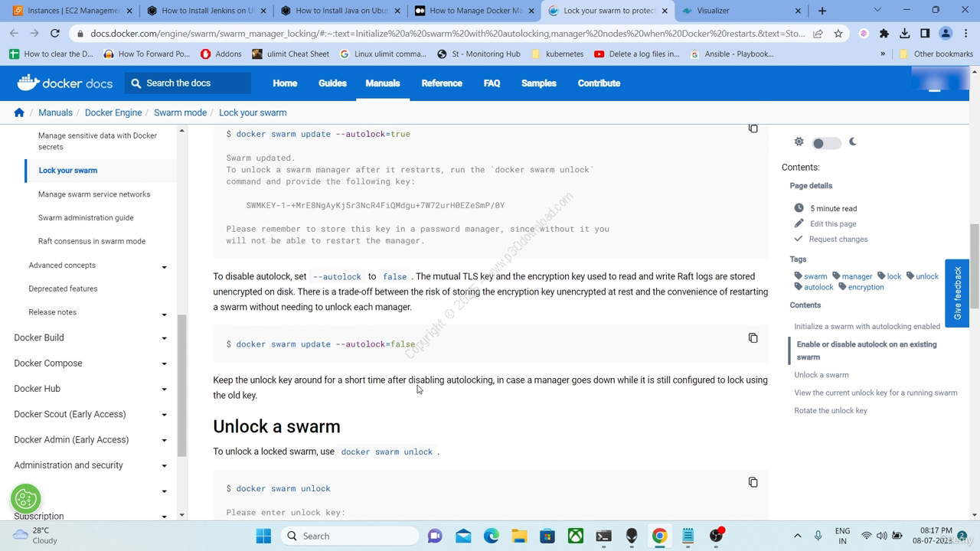Image resolution: width=980 pixels, height=551 pixels.
Task: Click the docs home breadcrumb icon
Action: (x=19, y=112)
